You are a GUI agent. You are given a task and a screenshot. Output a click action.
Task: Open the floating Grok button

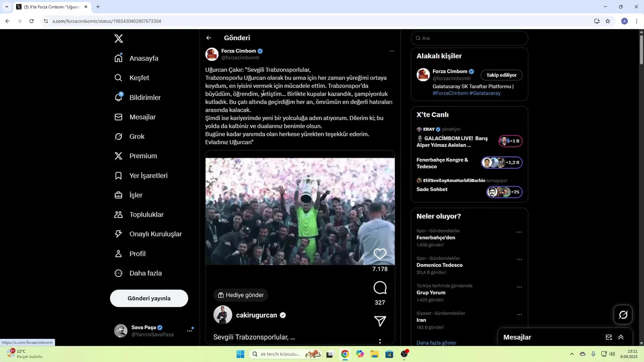coord(623,315)
